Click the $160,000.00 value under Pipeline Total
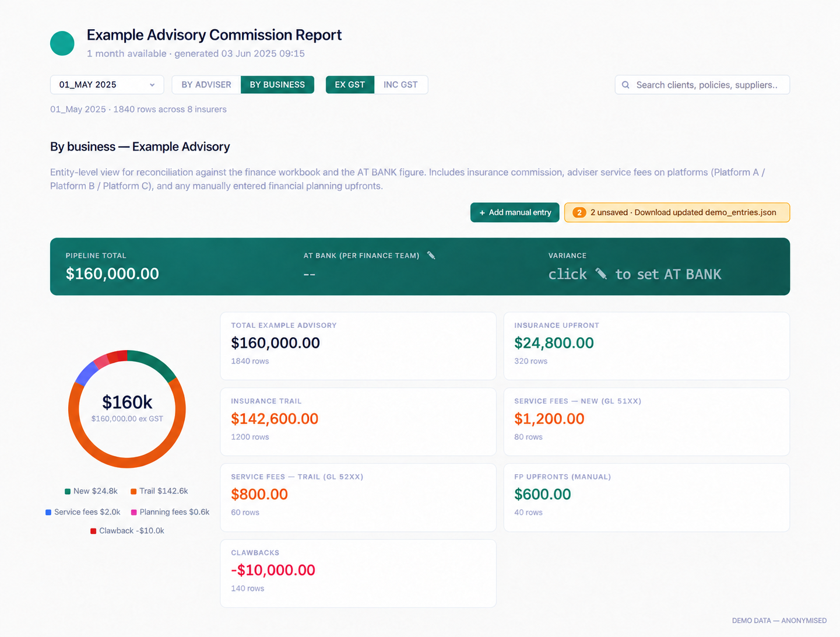840x637 pixels. pyautogui.click(x=113, y=274)
